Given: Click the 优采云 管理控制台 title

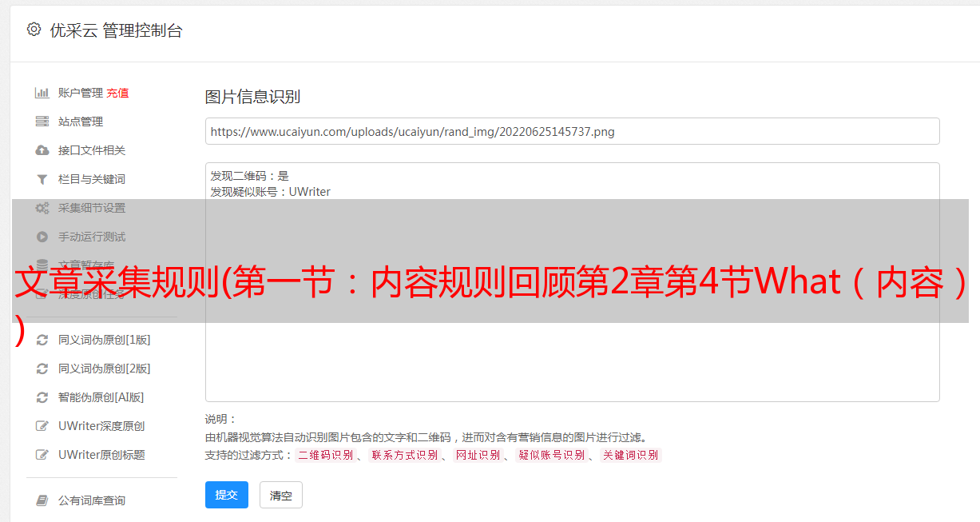Looking at the screenshot, I should 116,30.
